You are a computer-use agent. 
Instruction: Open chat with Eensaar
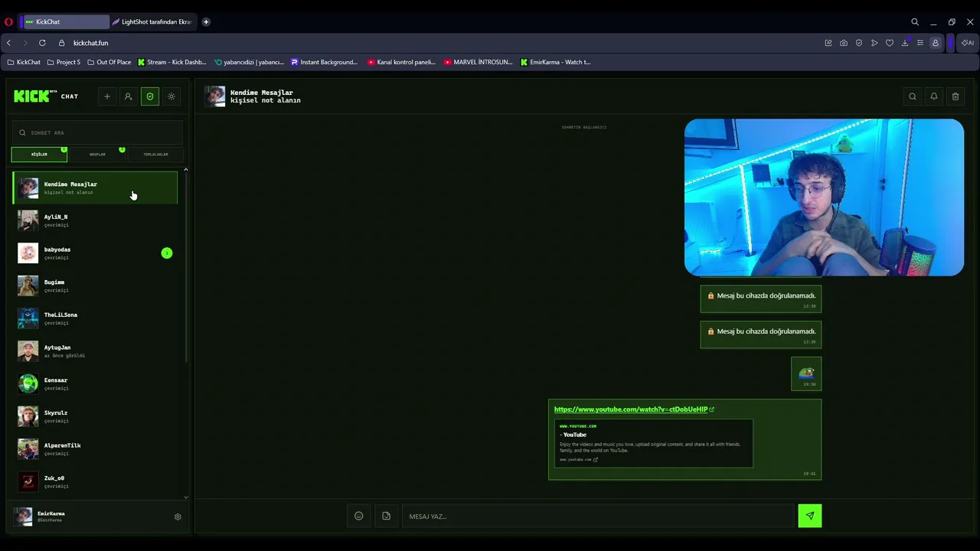click(x=95, y=384)
